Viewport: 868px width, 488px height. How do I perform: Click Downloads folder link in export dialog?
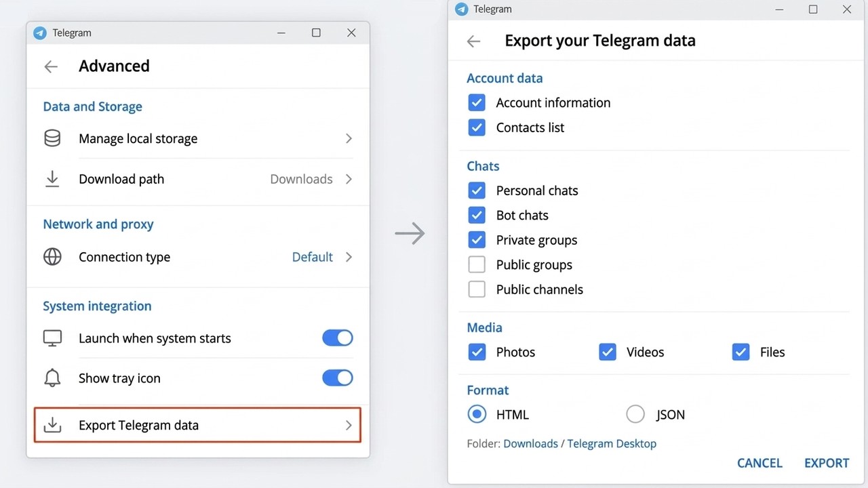coord(530,444)
